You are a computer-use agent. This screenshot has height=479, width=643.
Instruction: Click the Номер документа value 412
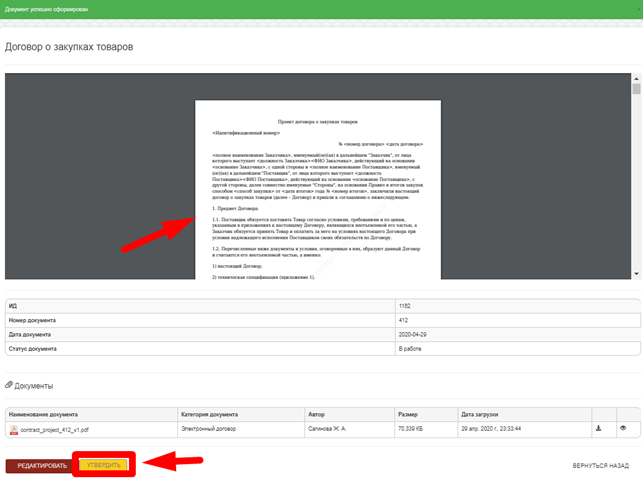pos(403,320)
